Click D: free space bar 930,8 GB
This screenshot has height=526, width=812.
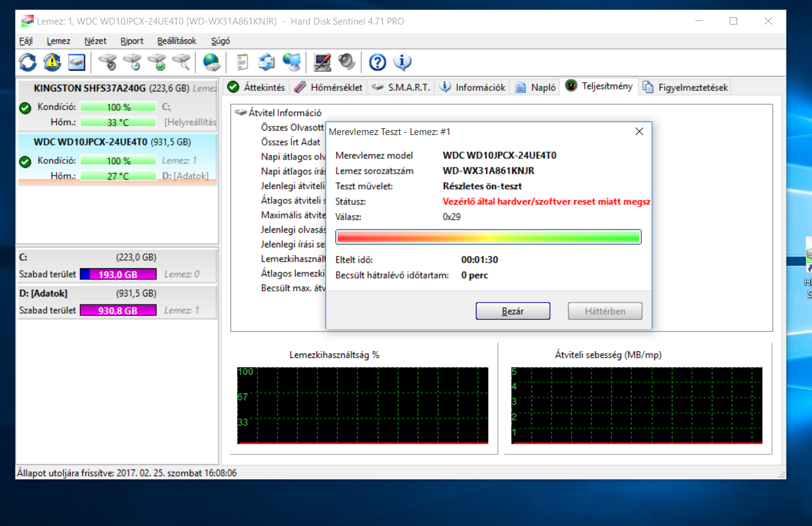(x=119, y=311)
